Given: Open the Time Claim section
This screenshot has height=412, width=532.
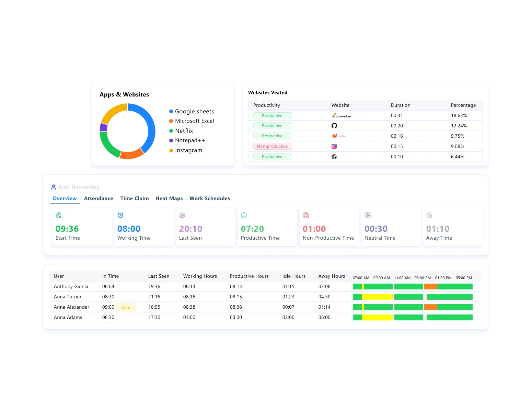Looking at the screenshot, I should pyautogui.click(x=135, y=198).
